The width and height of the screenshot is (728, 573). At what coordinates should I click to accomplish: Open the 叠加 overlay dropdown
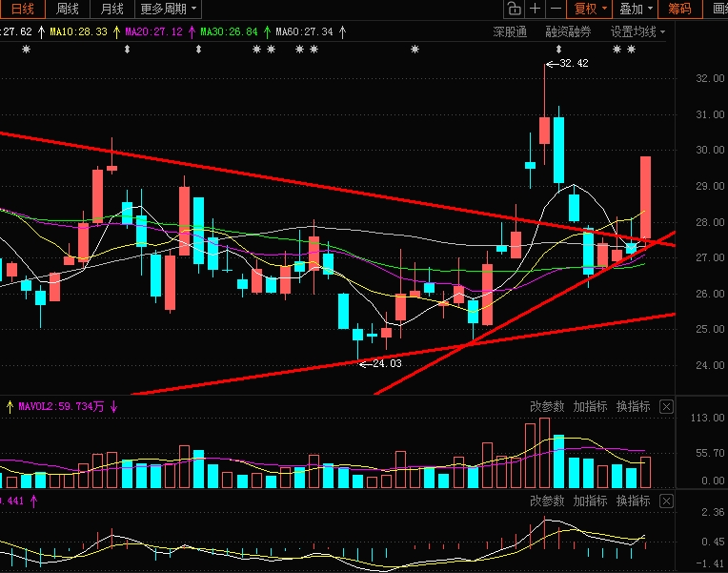(x=636, y=9)
